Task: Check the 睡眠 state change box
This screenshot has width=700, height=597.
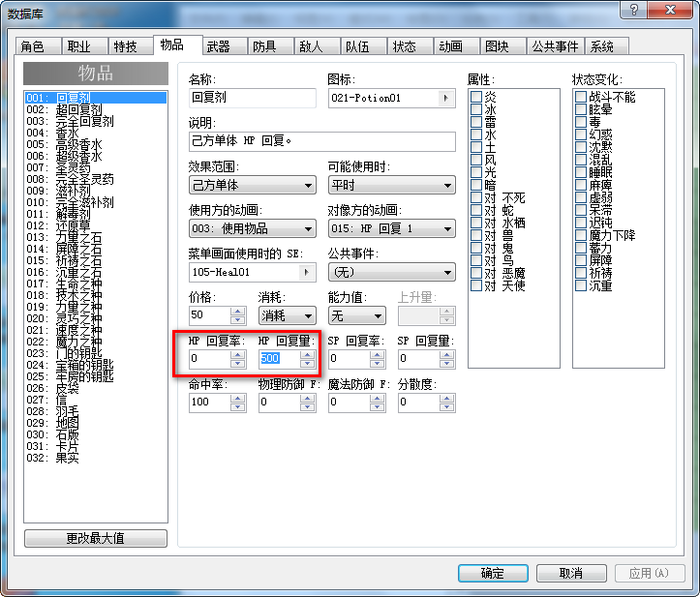Action: click(x=581, y=172)
